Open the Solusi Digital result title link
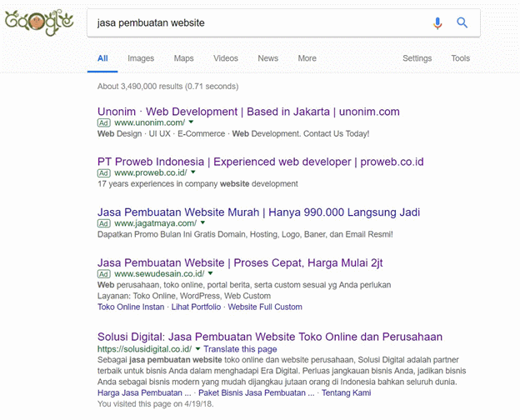Image resolution: width=520 pixels, height=420 pixels. click(x=270, y=337)
